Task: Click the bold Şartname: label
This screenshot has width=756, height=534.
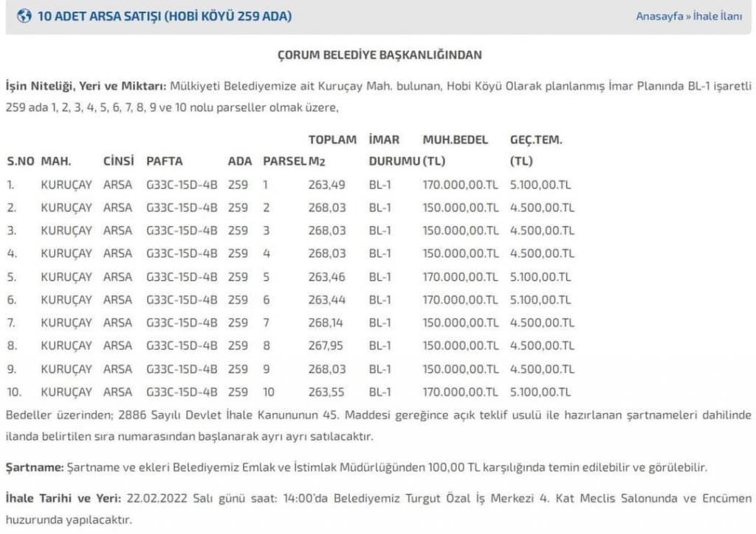Action: click(x=34, y=468)
